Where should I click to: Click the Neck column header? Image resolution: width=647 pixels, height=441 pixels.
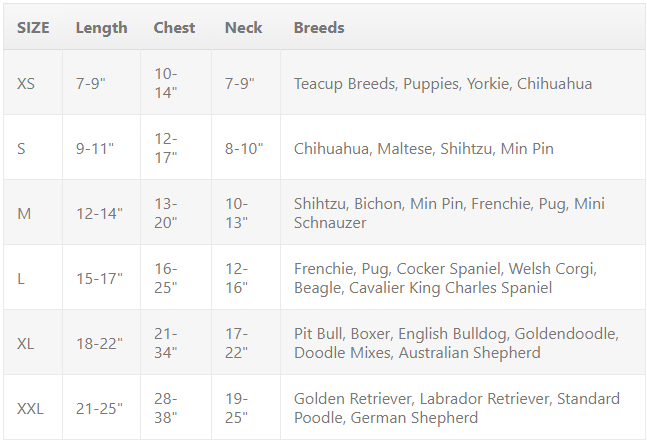pos(241,28)
